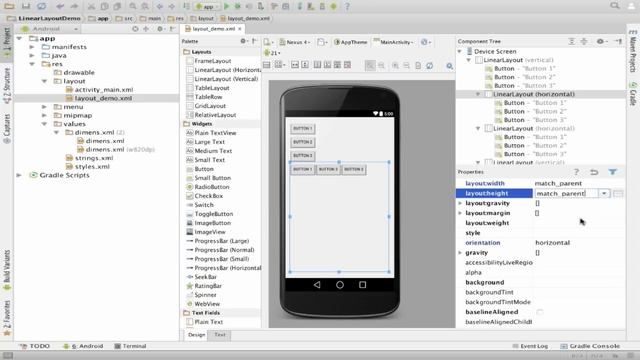
Task: Open the Build Variants side panel
Action: (x=7, y=269)
